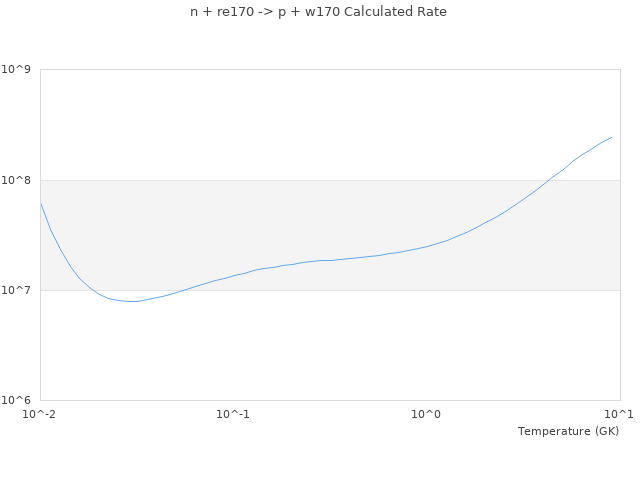640x480 pixels.
Task: Click the blue curve's leftmost starting point
Action: [40, 203]
